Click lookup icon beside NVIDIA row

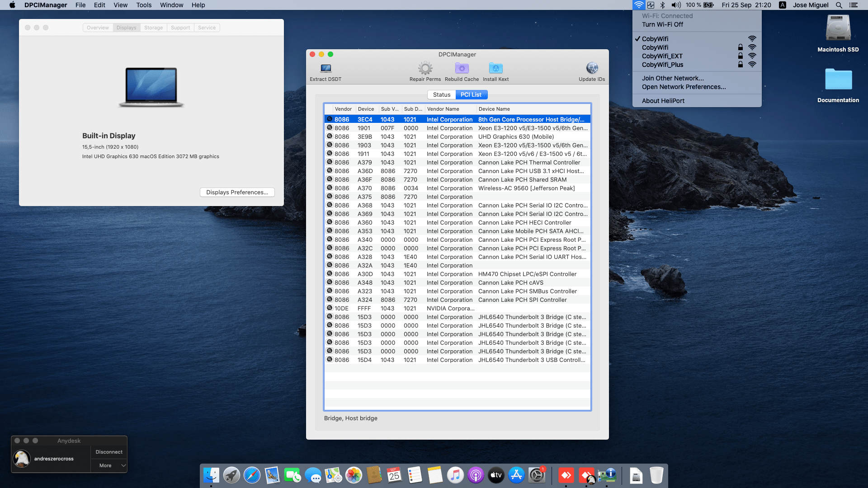click(x=330, y=308)
